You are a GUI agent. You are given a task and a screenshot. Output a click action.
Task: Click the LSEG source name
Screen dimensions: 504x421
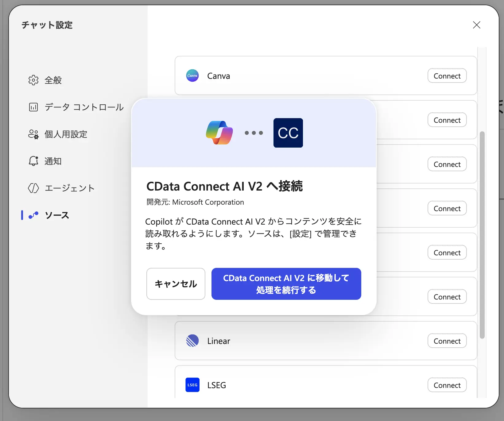216,385
